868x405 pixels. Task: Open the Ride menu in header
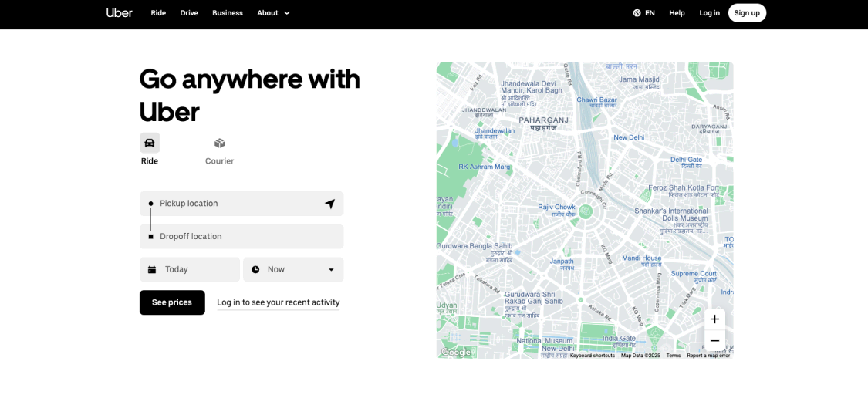[158, 13]
